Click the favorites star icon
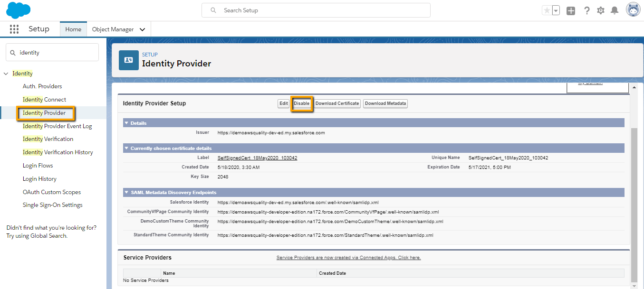 tap(547, 10)
